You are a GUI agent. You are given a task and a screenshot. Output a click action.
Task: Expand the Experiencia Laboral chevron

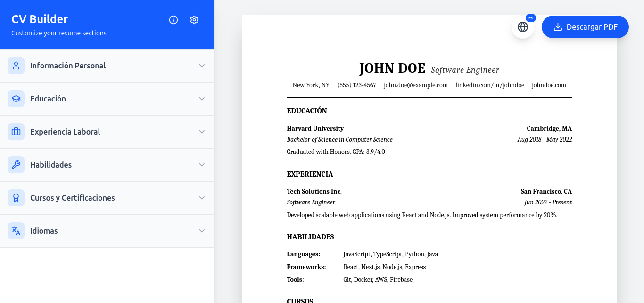[x=202, y=132]
